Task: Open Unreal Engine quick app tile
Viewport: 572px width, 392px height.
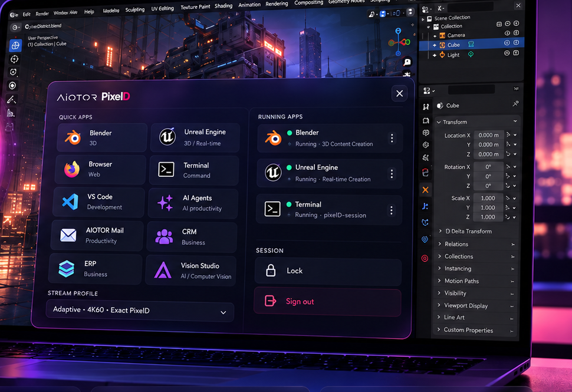Action: click(195, 137)
